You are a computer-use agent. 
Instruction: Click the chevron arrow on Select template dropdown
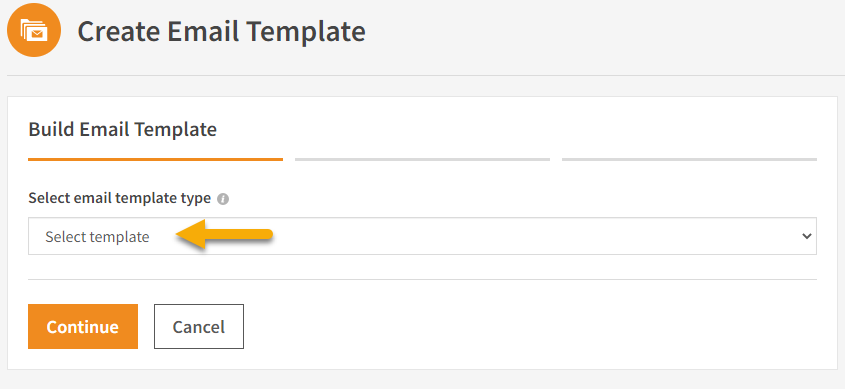pos(807,236)
